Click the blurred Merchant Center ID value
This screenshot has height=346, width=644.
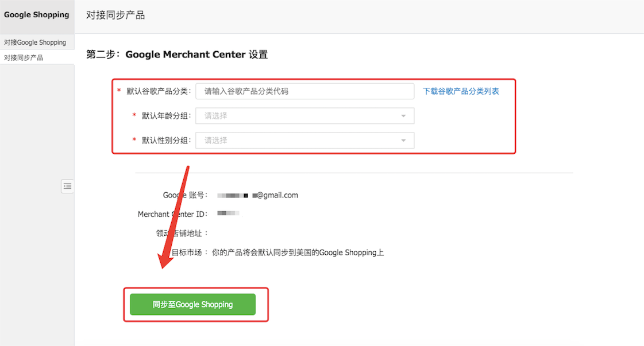tap(228, 213)
